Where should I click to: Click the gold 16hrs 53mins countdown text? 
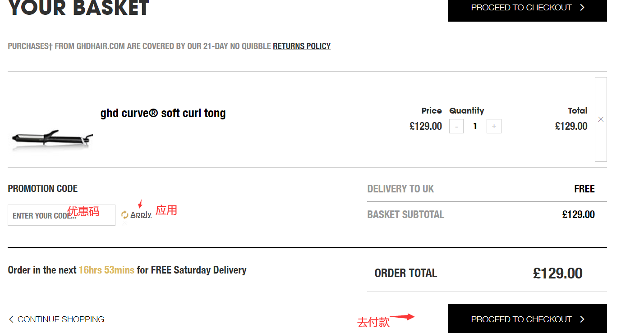[x=106, y=270]
